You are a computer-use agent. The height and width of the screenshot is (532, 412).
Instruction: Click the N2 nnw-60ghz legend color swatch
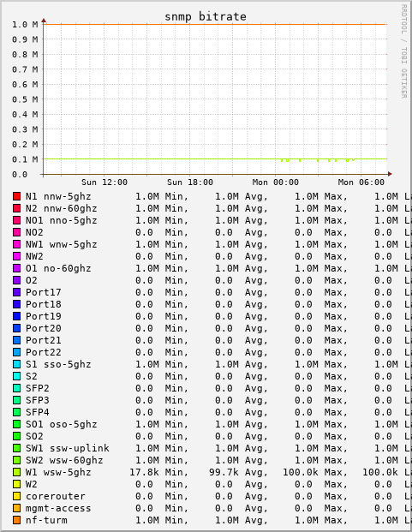tap(16, 208)
